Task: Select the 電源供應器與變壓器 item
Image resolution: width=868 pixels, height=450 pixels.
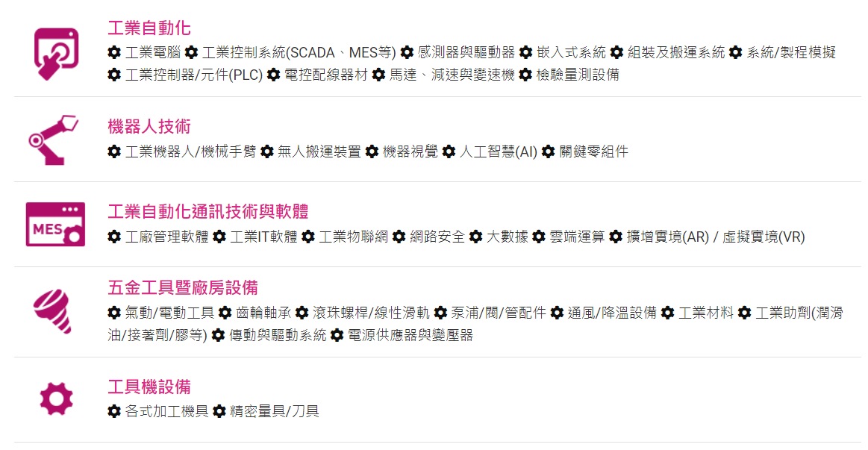Action: (x=410, y=335)
